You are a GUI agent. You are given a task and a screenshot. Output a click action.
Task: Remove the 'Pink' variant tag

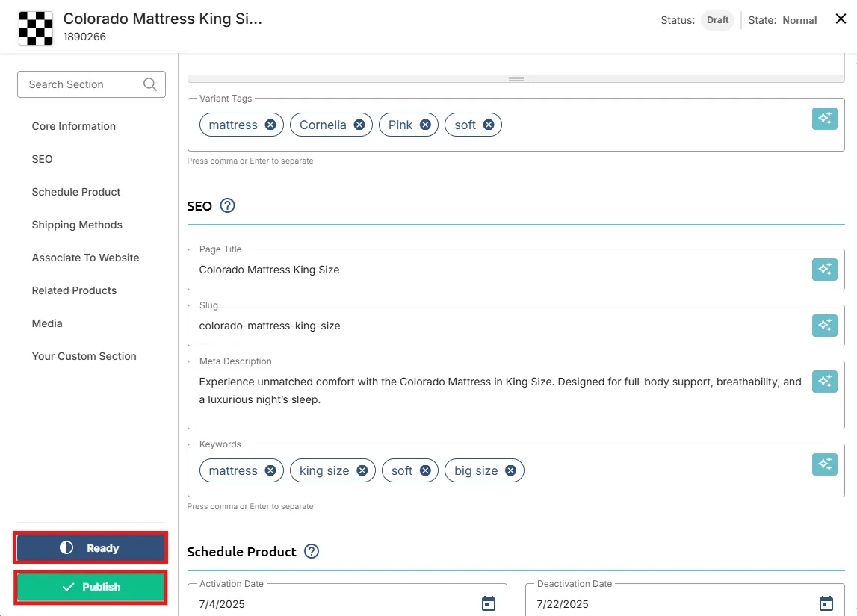coord(425,125)
